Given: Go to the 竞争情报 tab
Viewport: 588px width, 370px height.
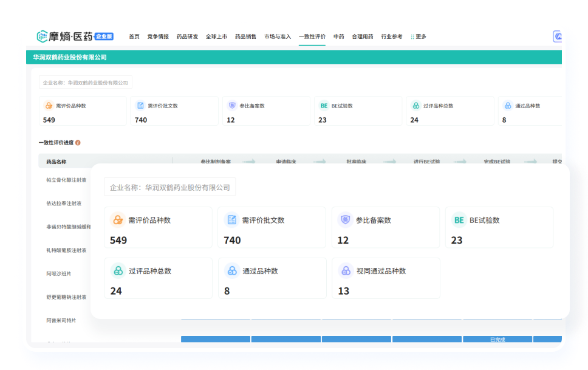Looking at the screenshot, I should pyautogui.click(x=158, y=36).
